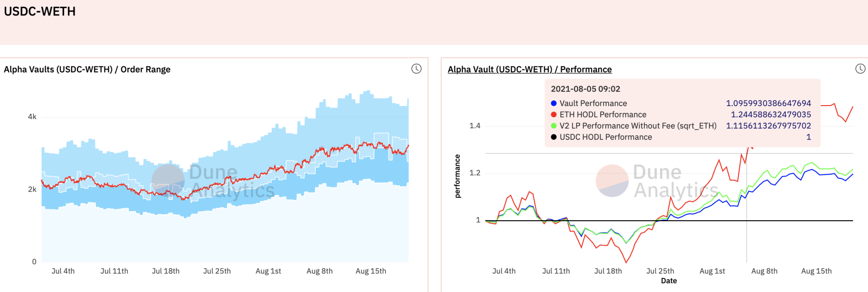
Task: Click the 4k label on Order Range y-axis
Action: pyautogui.click(x=32, y=117)
